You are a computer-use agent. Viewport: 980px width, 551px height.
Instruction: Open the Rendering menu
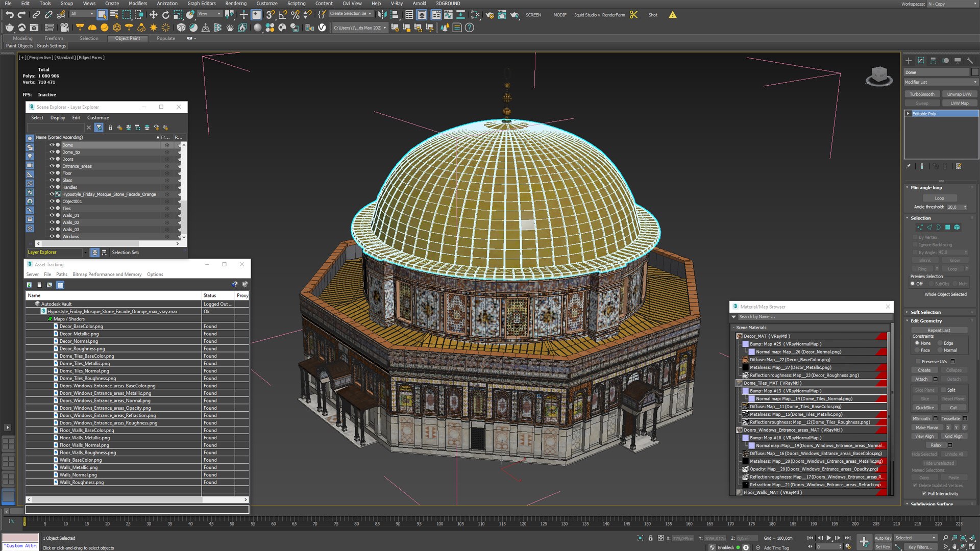236,4
